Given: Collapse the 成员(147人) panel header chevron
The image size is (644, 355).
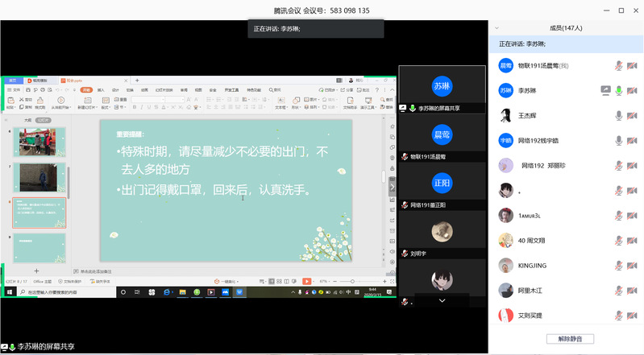Looking at the screenshot, I should click(x=497, y=27).
